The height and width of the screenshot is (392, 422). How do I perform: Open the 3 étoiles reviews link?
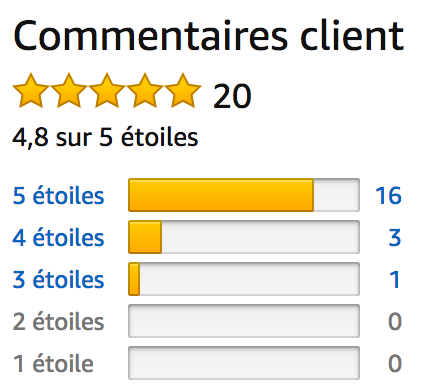point(58,279)
